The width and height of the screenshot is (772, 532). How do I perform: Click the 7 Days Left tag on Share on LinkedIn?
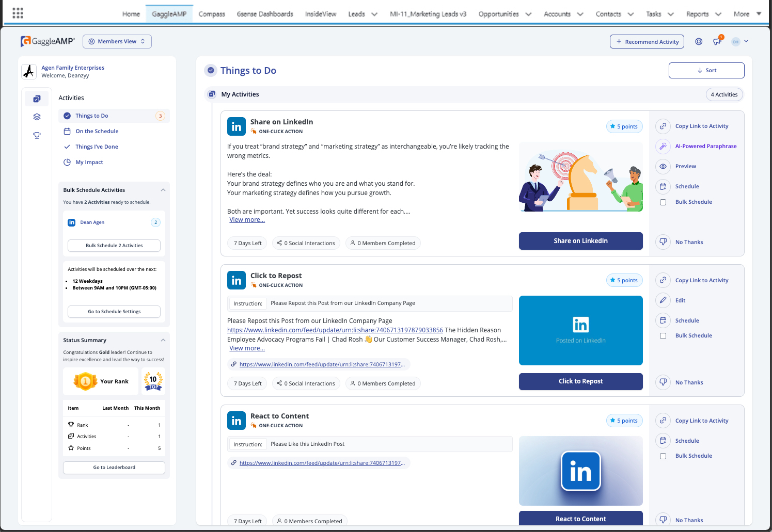tap(247, 243)
